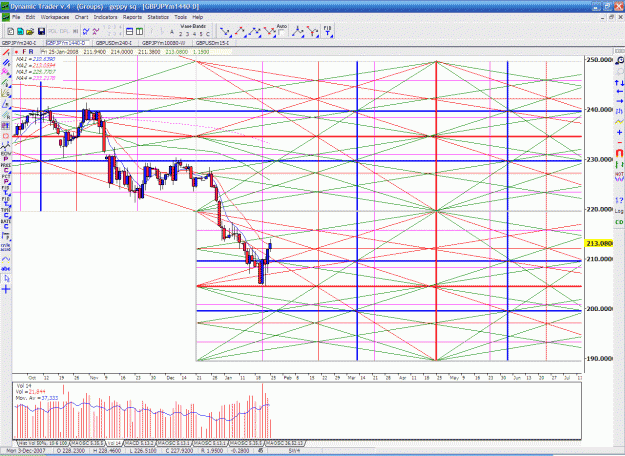Select the DATE C tool
Viewport: 625px width, 456px height.
pyautogui.click(x=6, y=224)
